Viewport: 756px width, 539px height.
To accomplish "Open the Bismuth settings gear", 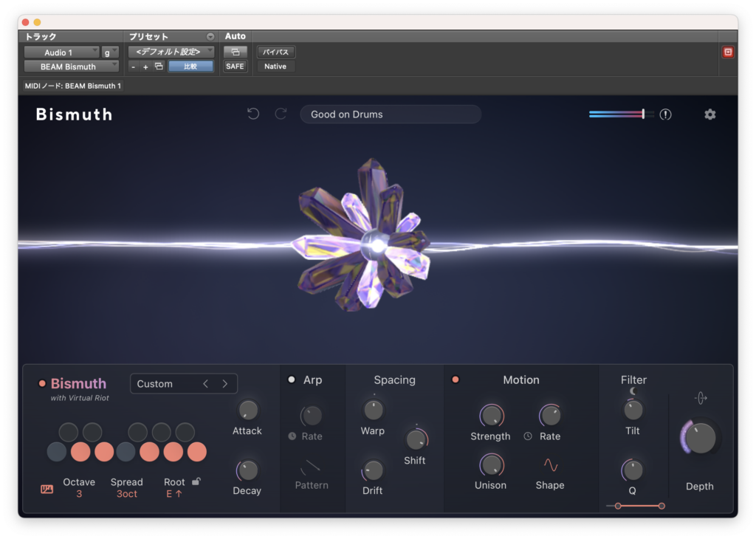I will [x=709, y=114].
